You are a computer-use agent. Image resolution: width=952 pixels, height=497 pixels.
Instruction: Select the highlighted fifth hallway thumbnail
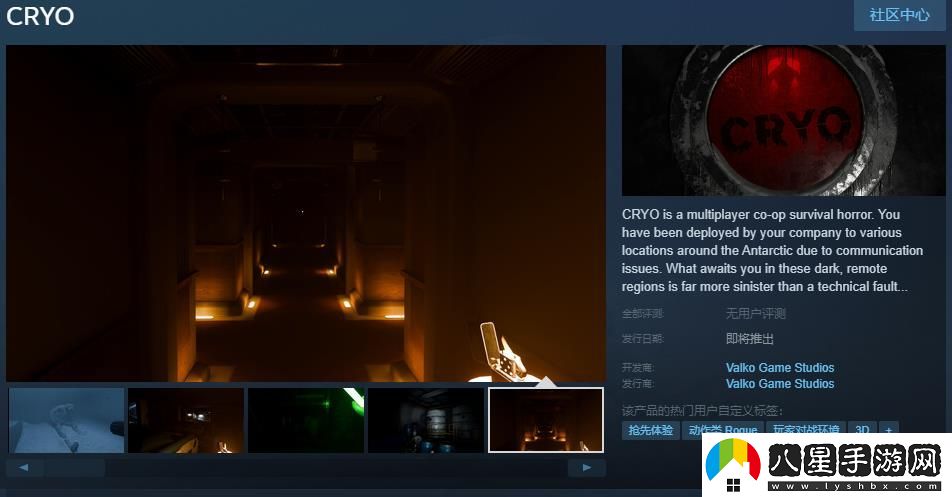tap(546, 420)
